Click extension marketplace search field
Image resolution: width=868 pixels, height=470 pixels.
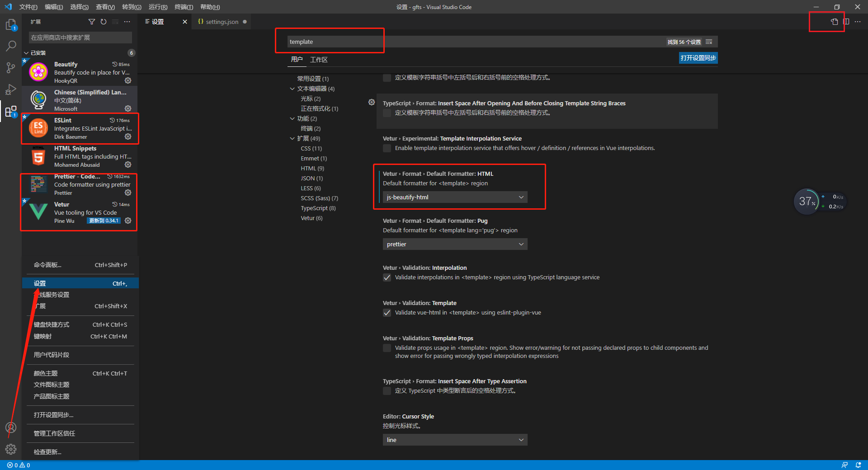(x=80, y=38)
